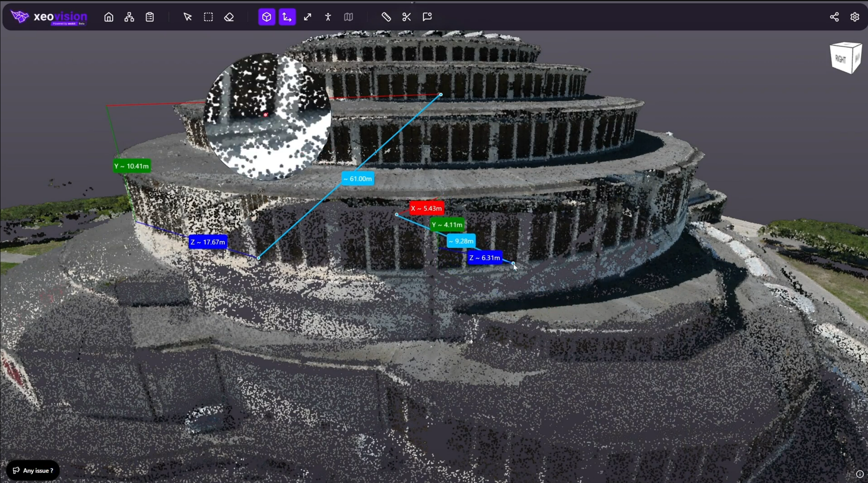Image resolution: width=868 pixels, height=483 pixels.
Task: Open the settings gear
Action: click(x=855, y=17)
